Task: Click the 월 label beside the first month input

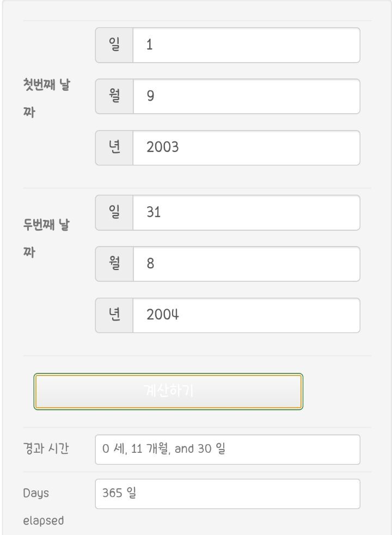Action: 113,96
